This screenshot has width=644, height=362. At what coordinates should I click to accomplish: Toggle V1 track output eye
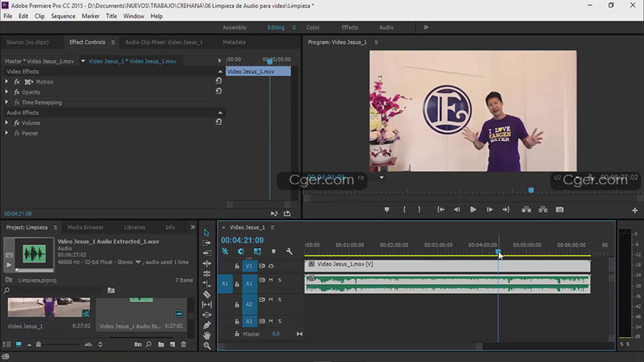(x=271, y=266)
